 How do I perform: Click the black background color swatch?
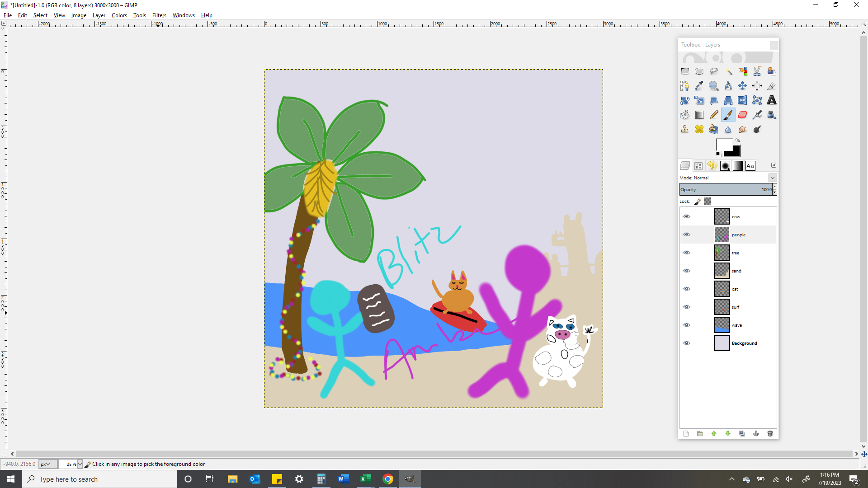click(736, 153)
